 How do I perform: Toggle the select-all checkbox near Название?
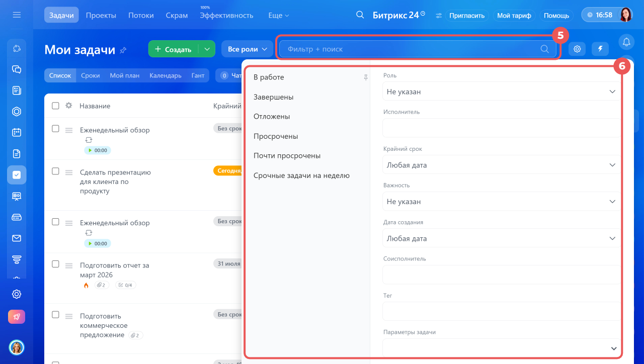click(x=56, y=106)
